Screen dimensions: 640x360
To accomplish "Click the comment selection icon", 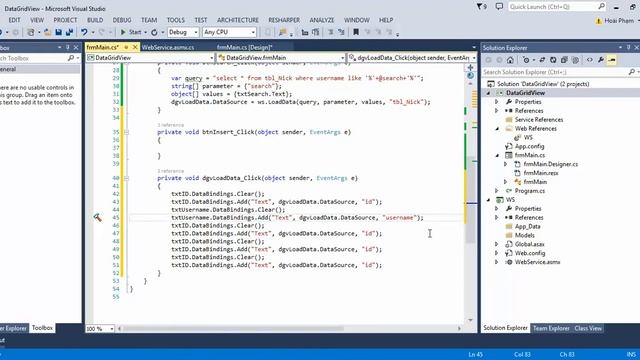I will pyautogui.click(x=331, y=32).
